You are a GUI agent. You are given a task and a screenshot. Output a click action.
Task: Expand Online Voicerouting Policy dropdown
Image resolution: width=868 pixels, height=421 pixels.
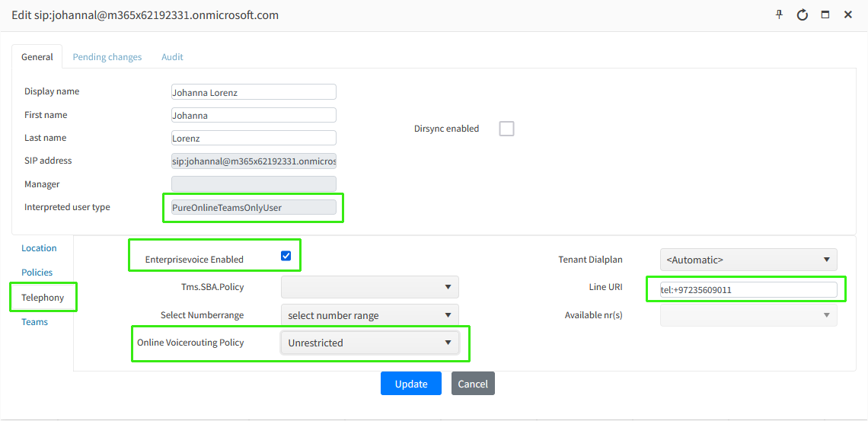click(370, 343)
